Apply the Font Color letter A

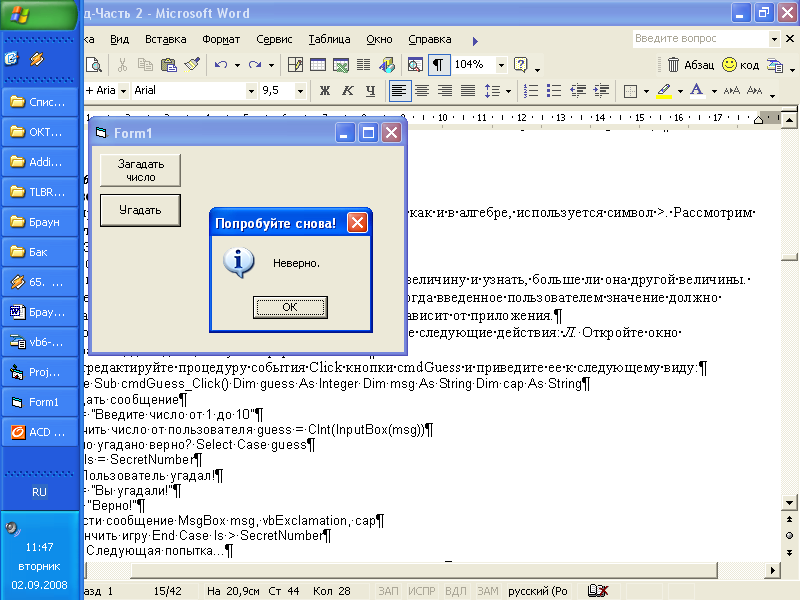pos(696,91)
